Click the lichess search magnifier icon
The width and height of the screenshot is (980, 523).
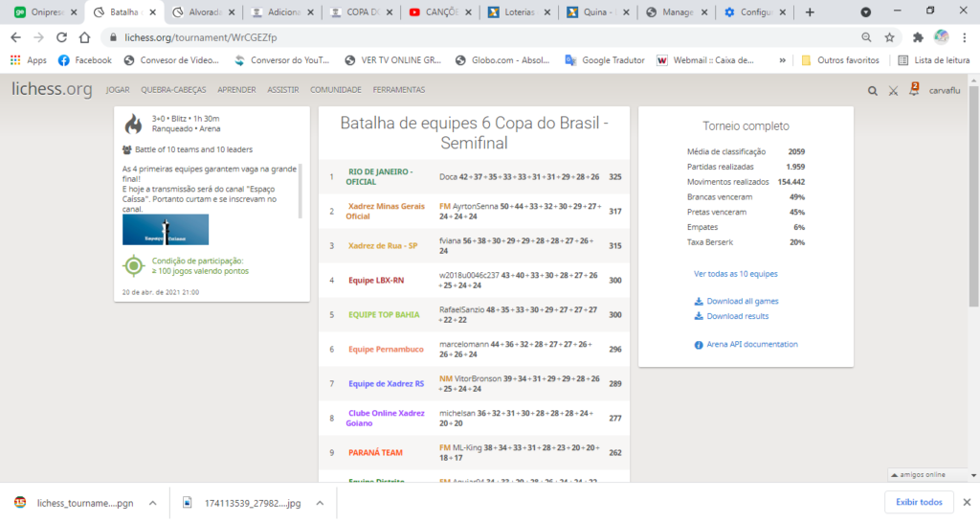pyautogui.click(x=872, y=90)
